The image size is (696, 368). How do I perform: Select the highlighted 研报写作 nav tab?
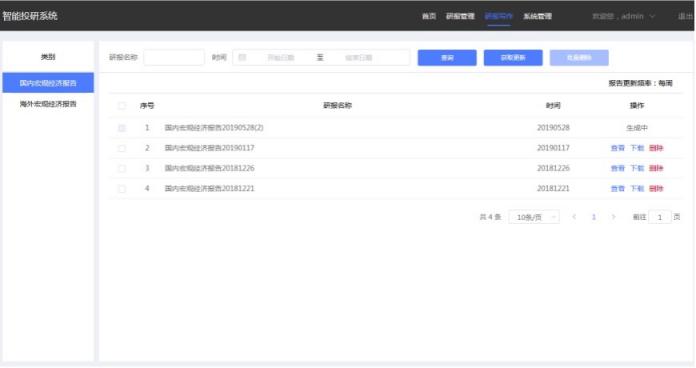[x=498, y=16]
